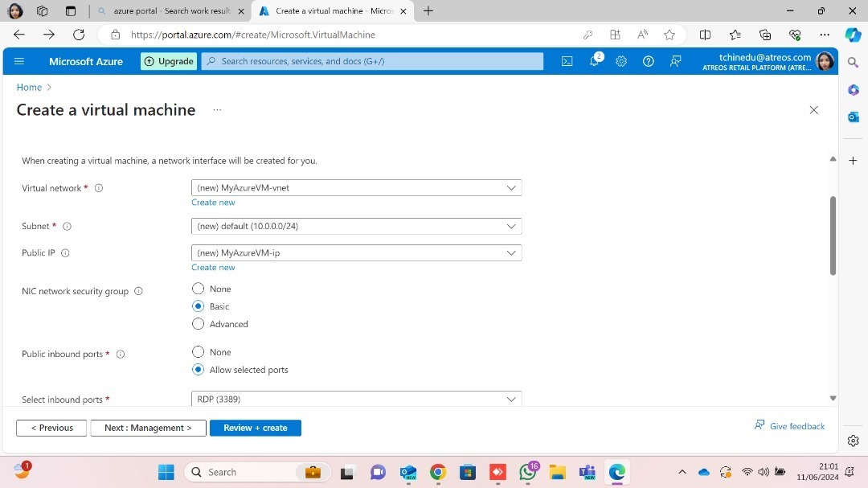
Task: Select the Advanced security group option
Action: click(x=199, y=324)
